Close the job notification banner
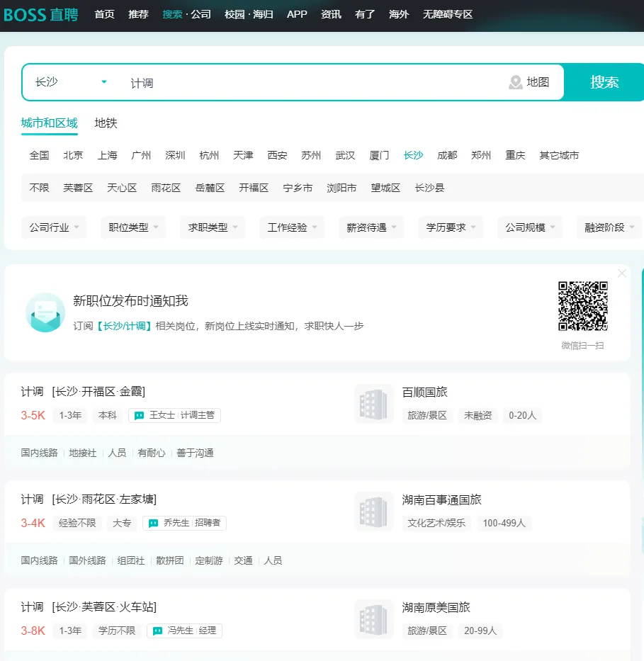This screenshot has height=661, width=644. click(621, 273)
